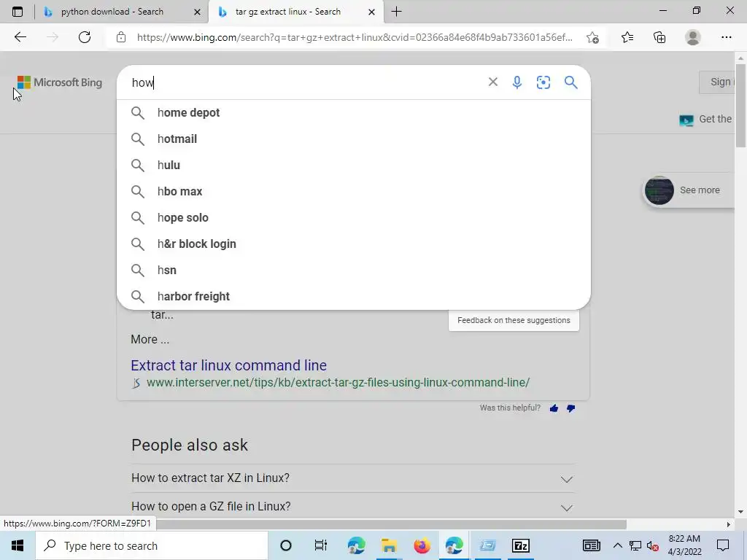Open tab actions menu icon

[18, 12]
